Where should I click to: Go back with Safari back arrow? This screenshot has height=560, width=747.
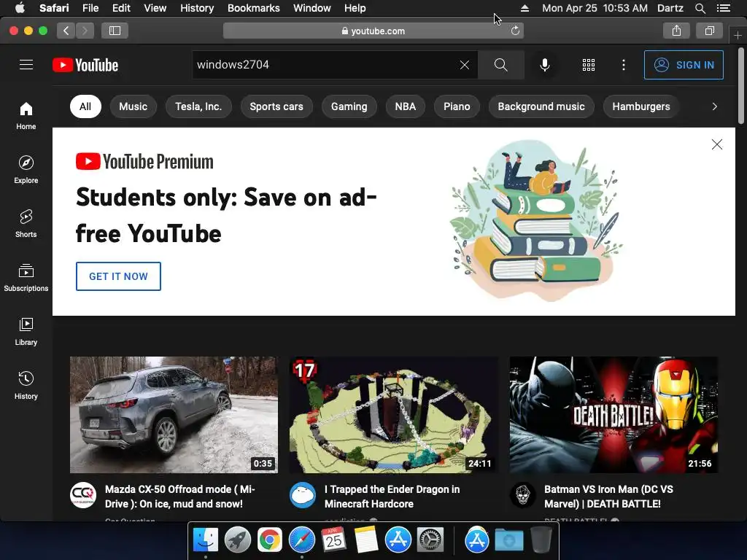coord(66,31)
